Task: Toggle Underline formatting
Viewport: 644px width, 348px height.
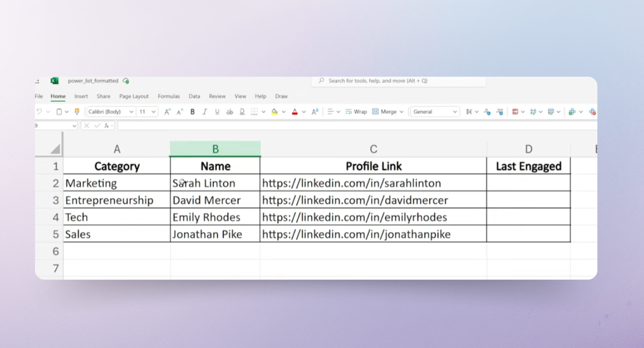Action: click(x=217, y=111)
